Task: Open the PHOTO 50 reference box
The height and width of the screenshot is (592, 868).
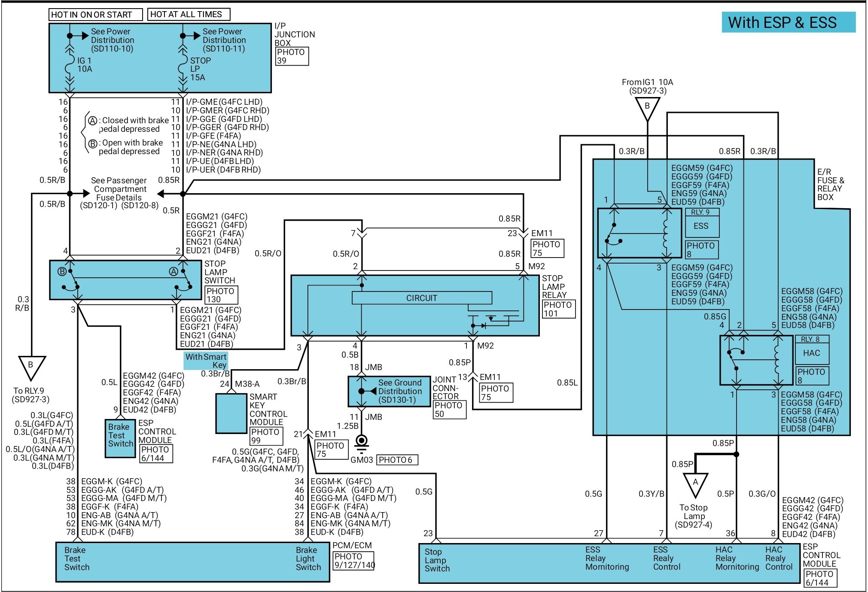Action: pos(450,410)
